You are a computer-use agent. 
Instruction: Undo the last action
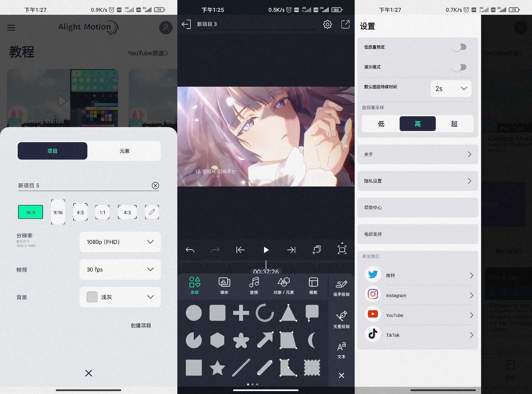[190, 250]
